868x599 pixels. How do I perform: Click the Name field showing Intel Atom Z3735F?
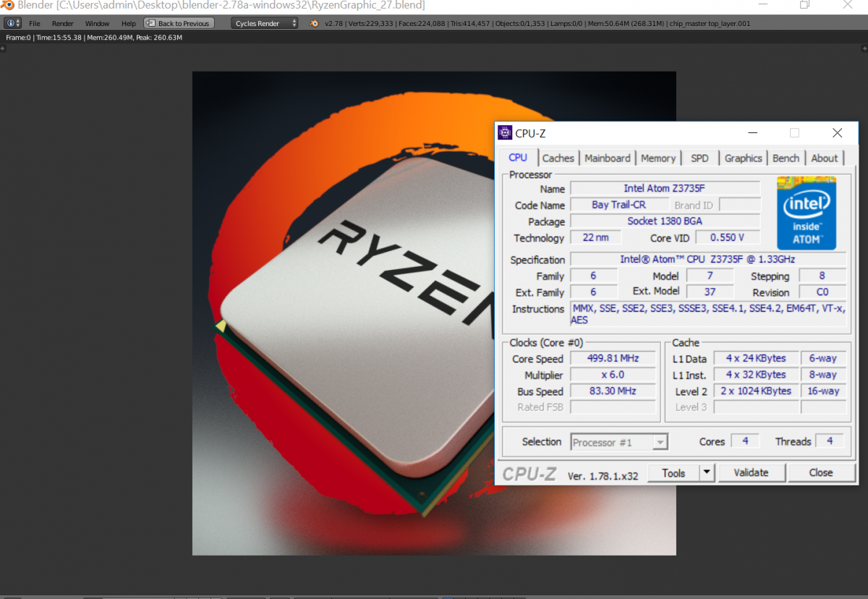[x=665, y=189]
